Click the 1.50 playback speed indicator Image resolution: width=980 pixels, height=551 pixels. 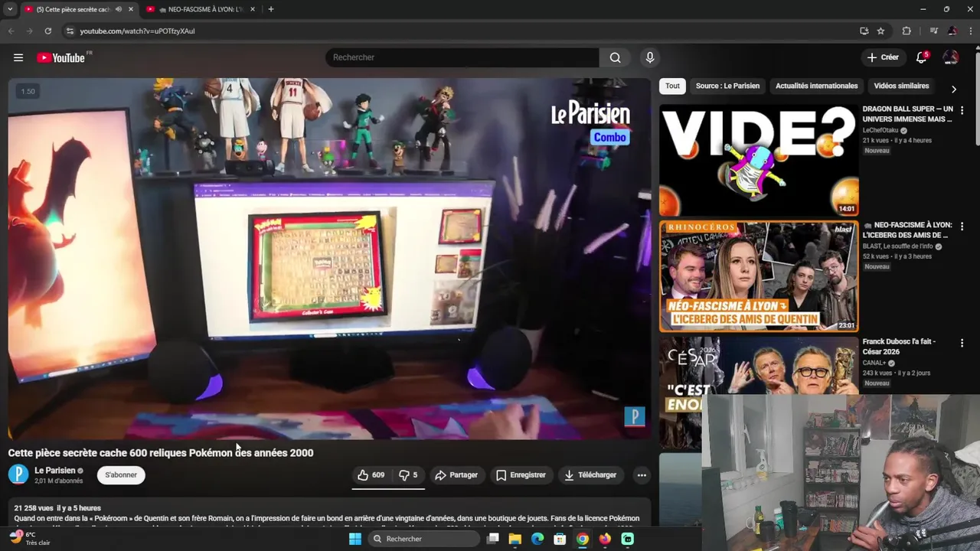pos(28,91)
